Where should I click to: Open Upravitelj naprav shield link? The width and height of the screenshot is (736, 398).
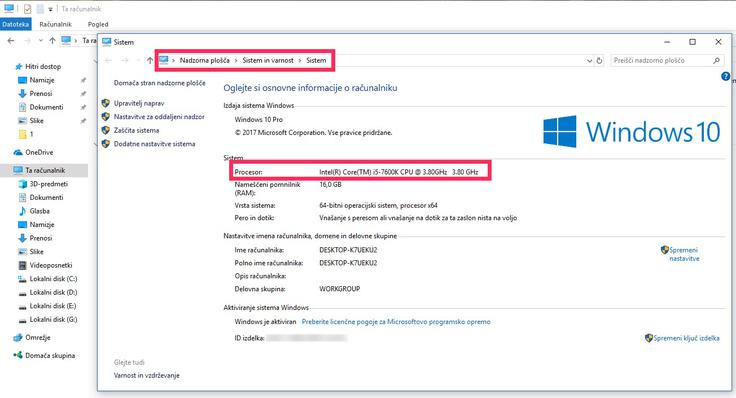coord(139,103)
